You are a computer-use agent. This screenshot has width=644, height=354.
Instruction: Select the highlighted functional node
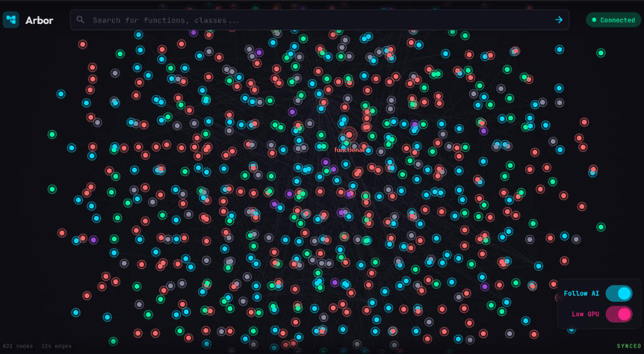[x=349, y=135]
